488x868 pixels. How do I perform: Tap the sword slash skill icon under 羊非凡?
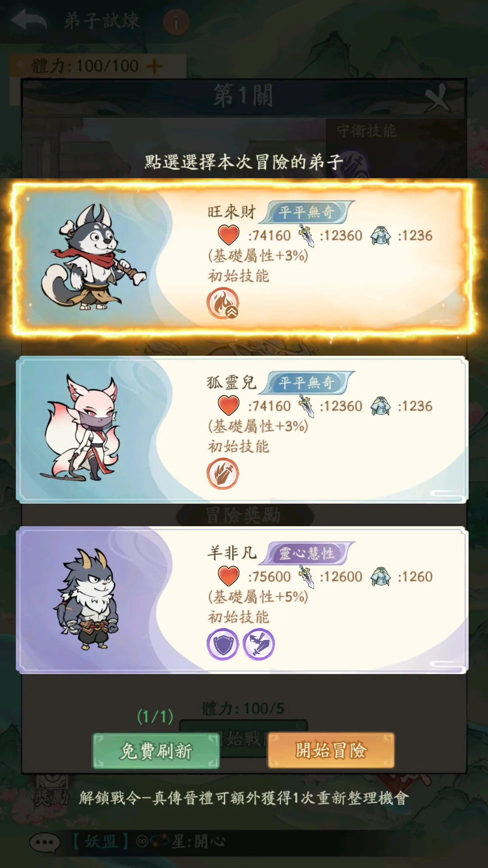[258, 644]
